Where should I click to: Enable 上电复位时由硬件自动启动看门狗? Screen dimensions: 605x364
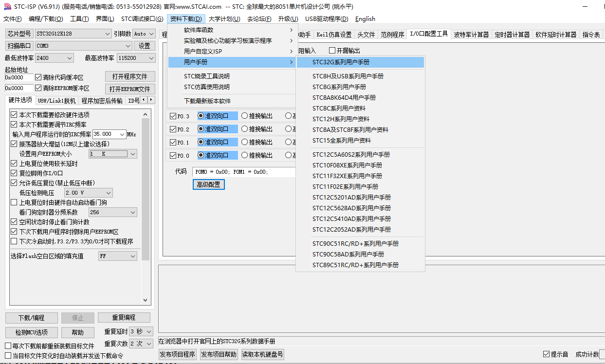tap(14, 202)
